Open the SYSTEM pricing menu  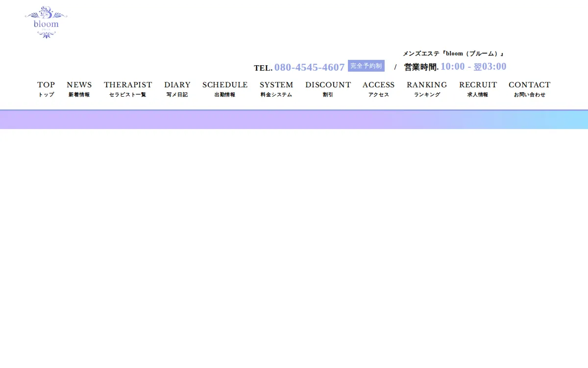[x=276, y=89]
